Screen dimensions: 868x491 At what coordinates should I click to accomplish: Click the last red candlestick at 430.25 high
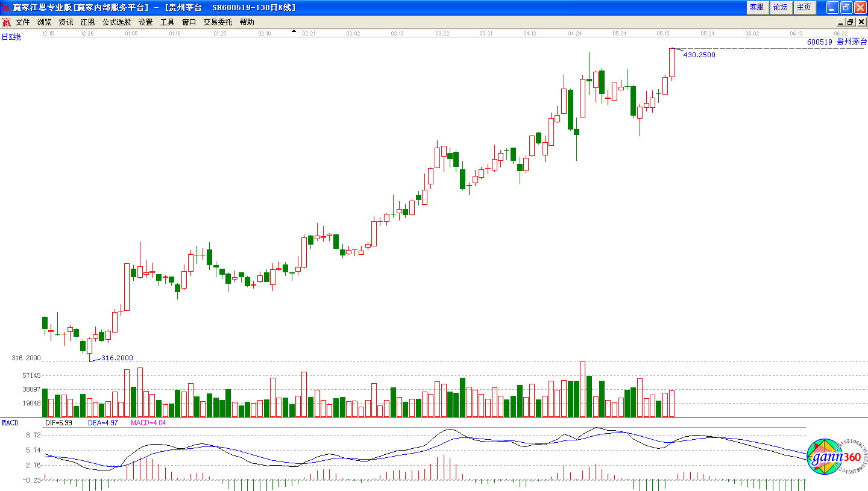tap(671, 63)
